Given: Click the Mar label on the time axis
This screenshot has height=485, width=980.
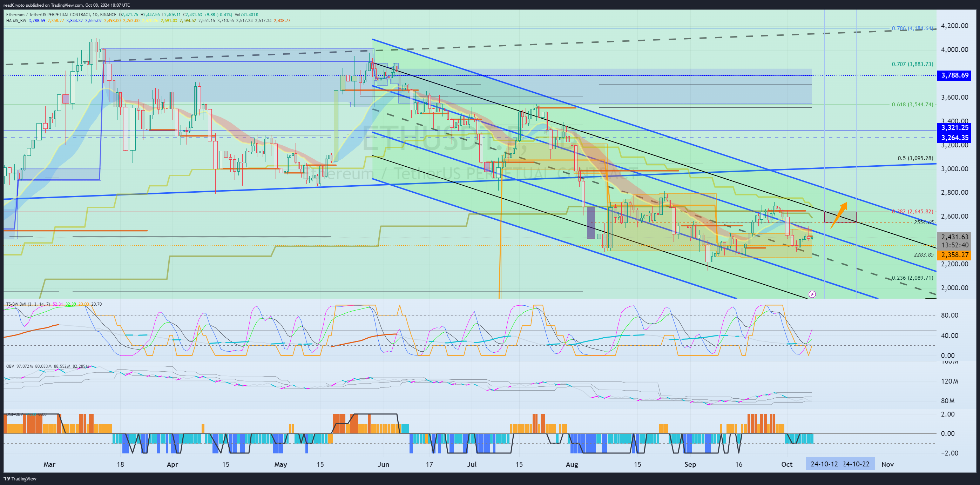Looking at the screenshot, I should pos(49,464).
